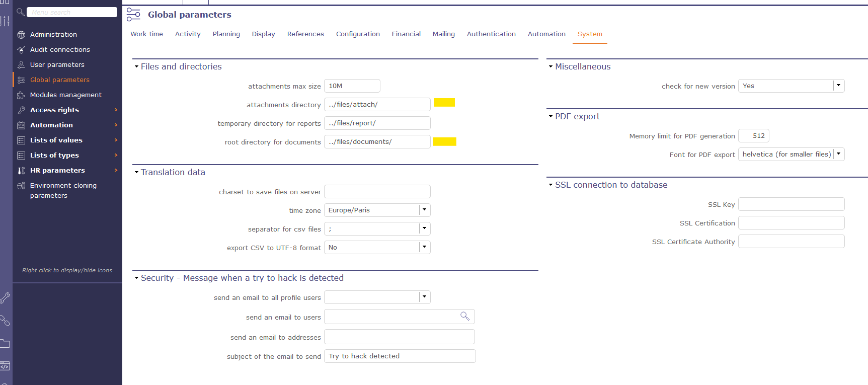Switch to the Financial tab
The height and width of the screenshot is (385, 868).
(x=406, y=34)
